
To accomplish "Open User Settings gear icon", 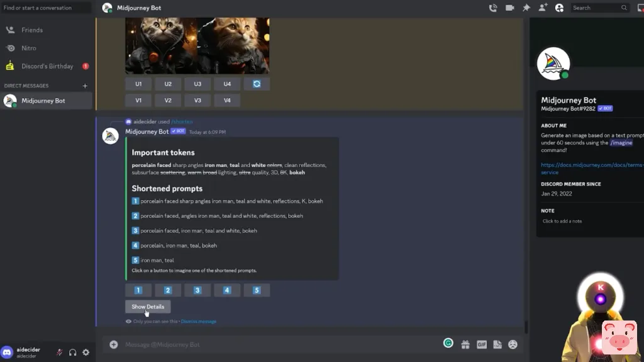I will (x=86, y=352).
